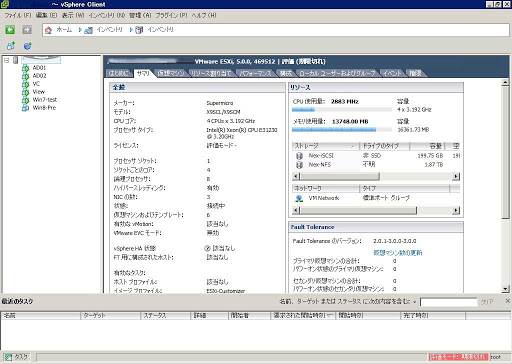This screenshot has height=364, width=512.
Task: Switch to the 権限 tab
Action: click(x=415, y=73)
